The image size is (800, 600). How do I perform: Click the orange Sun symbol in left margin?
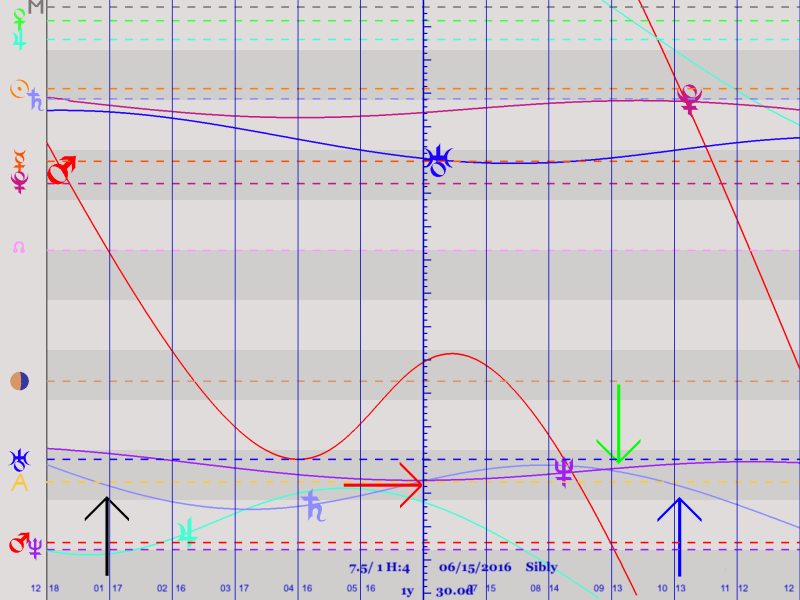click(x=17, y=90)
